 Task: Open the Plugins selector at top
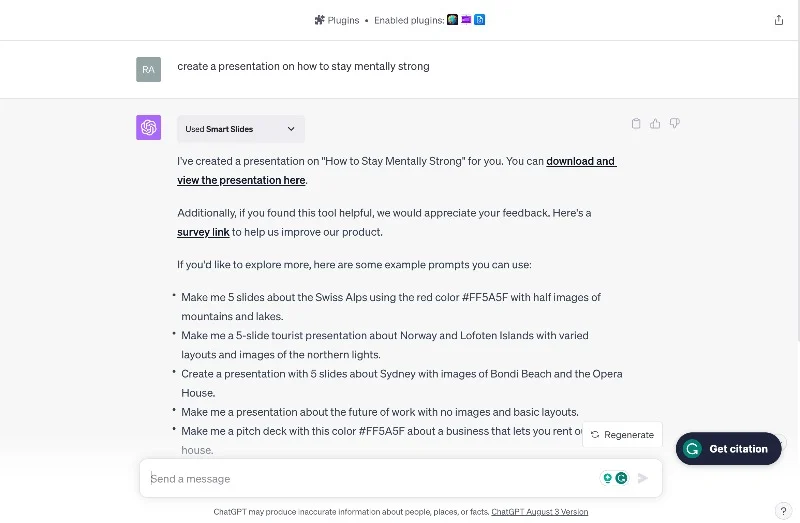pyautogui.click(x=337, y=19)
